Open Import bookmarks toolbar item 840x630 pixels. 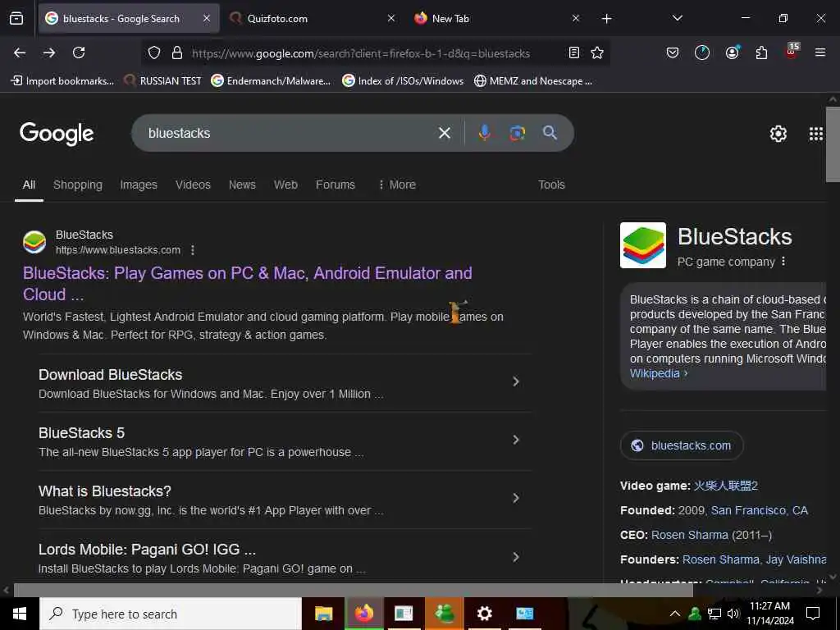click(x=62, y=81)
